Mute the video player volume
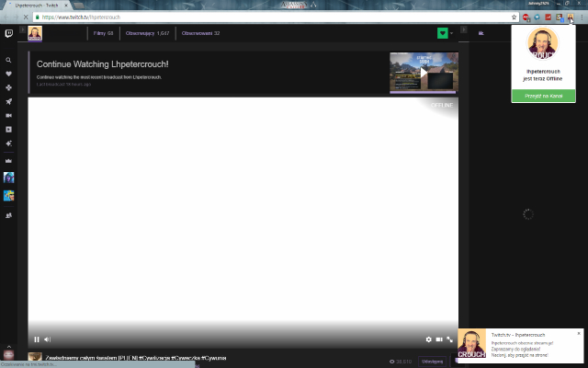This screenshot has height=368, width=588. coord(47,339)
